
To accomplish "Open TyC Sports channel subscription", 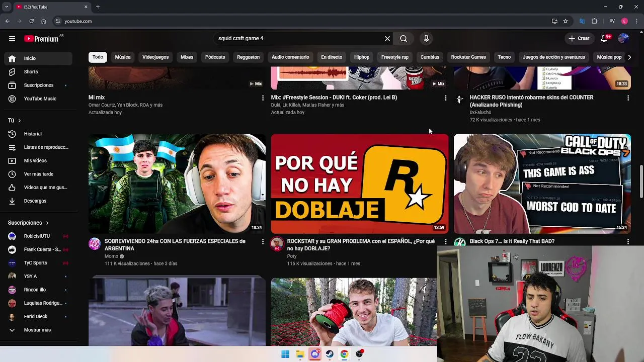I will [37, 263].
